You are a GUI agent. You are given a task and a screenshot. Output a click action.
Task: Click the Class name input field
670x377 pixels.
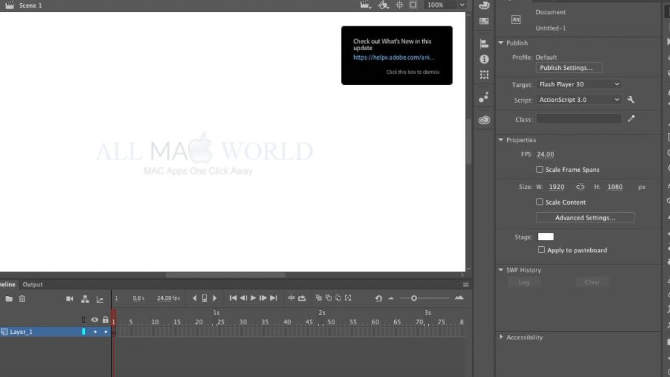(x=579, y=119)
